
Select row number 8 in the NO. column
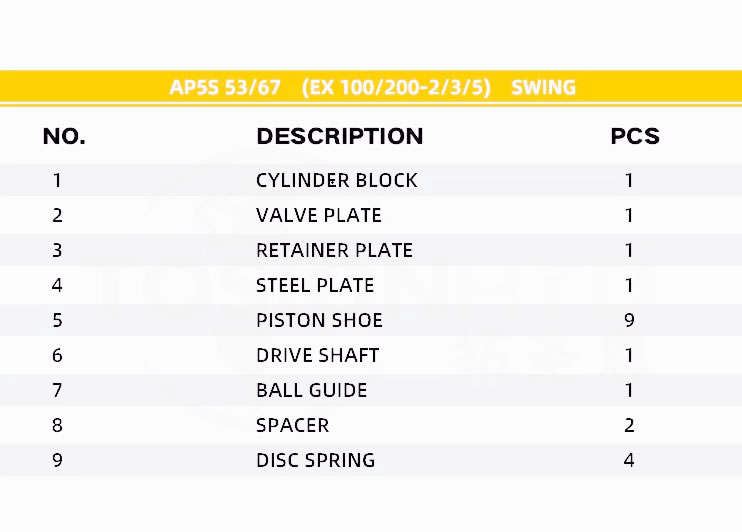click(x=58, y=426)
